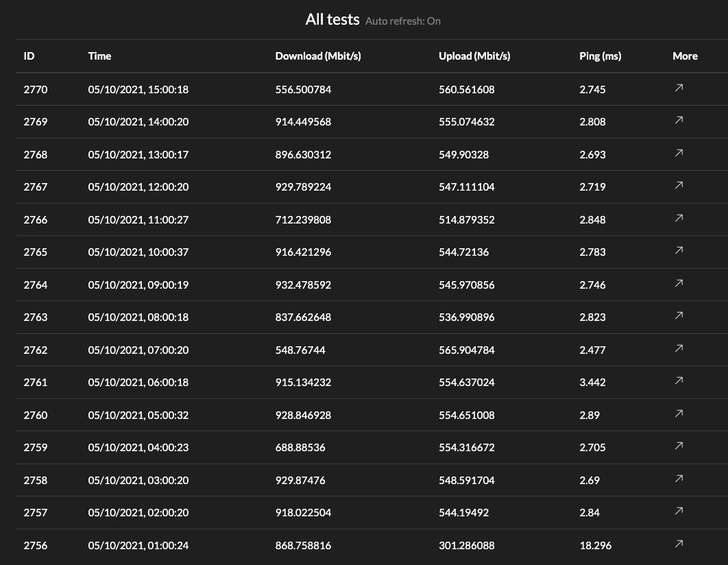Select test ID 2769 cell
Viewport: 728px width, 565px height.
tap(36, 122)
